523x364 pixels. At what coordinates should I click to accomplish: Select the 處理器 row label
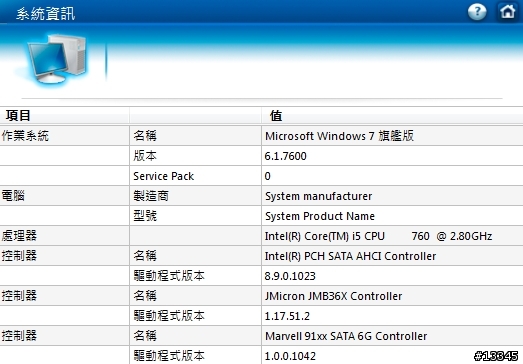click(19, 236)
